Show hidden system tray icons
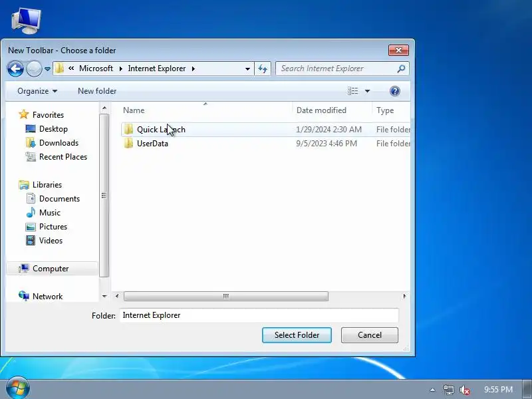Screen dimensions: 532x399 point(432,390)
